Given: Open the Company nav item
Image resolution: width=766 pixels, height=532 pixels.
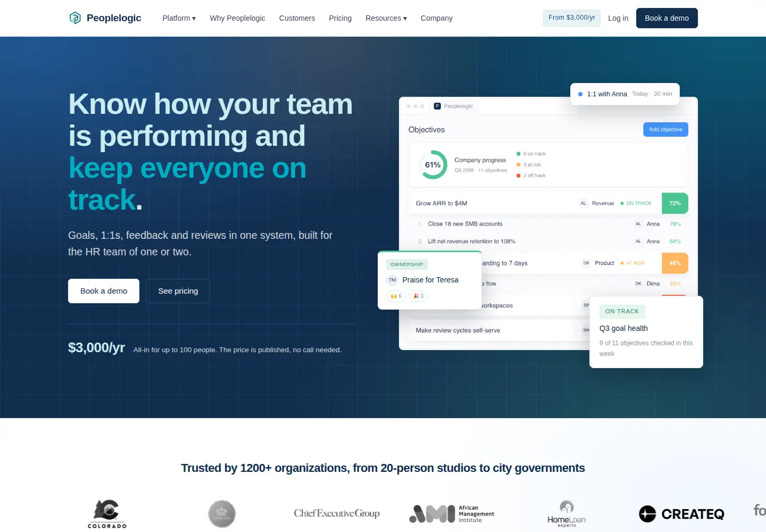Looking at the screenshot, I should coord(437,18).
